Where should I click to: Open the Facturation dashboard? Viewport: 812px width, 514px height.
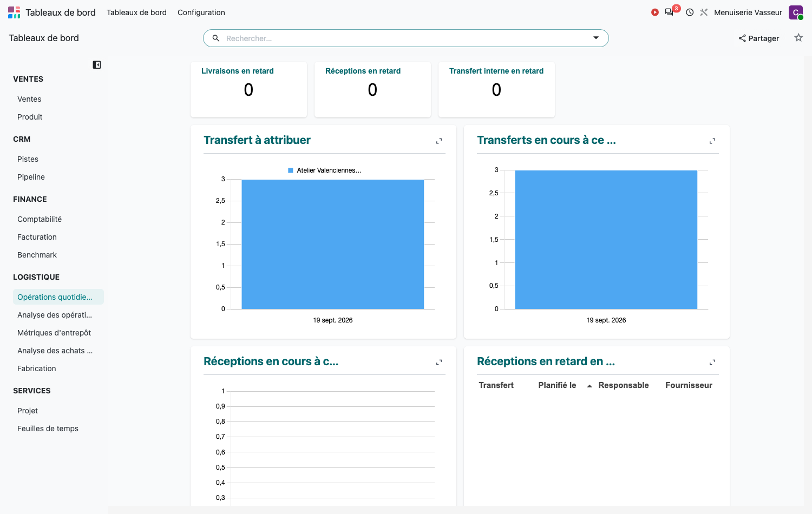click(x=58, y=237)
